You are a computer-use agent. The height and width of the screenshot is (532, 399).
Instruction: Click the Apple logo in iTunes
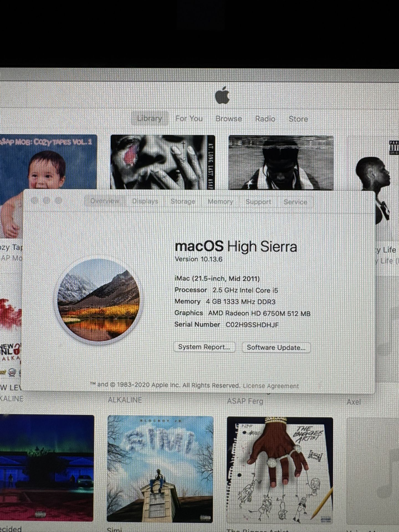point(222,95)
